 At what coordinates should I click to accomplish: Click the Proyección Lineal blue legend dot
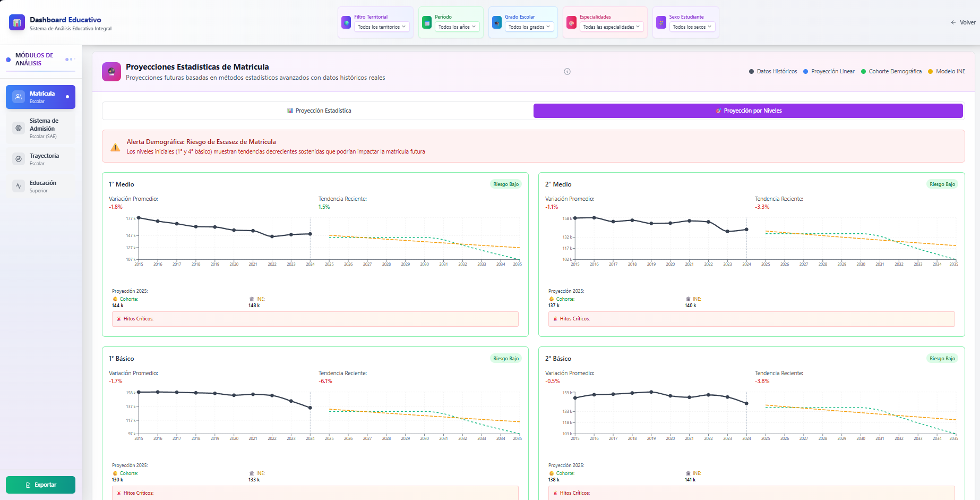(x=806, y=72)
